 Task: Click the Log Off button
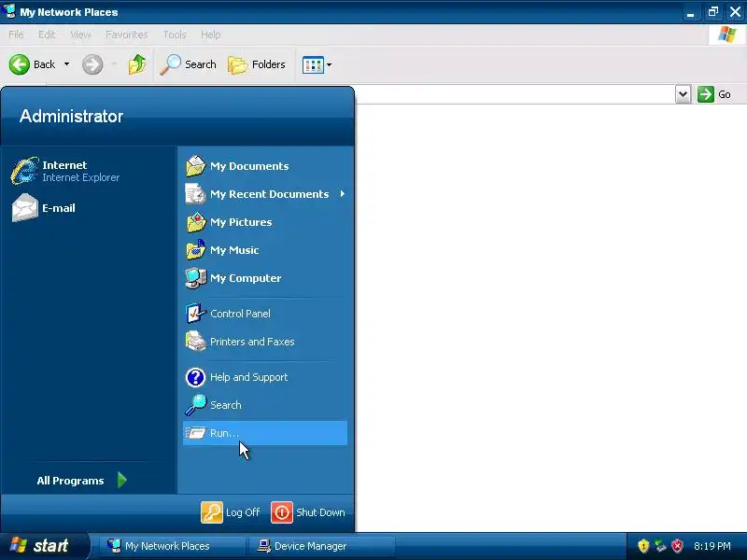231,512
